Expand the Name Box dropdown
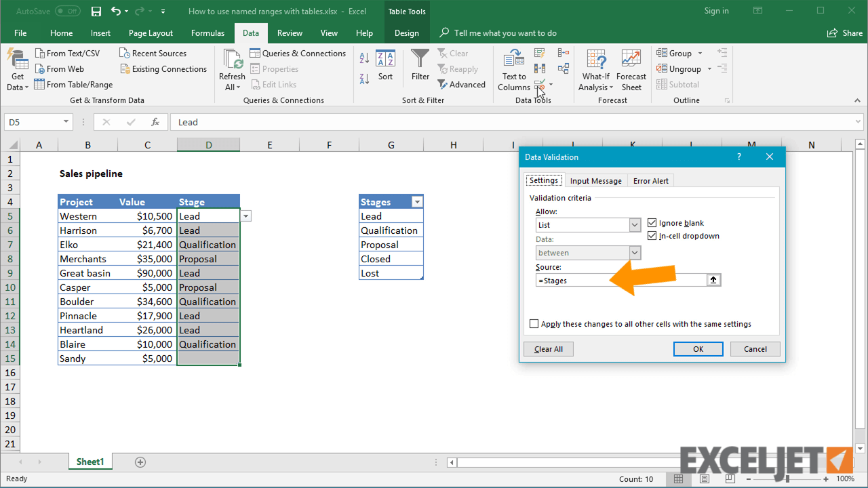 coord(65,122)
